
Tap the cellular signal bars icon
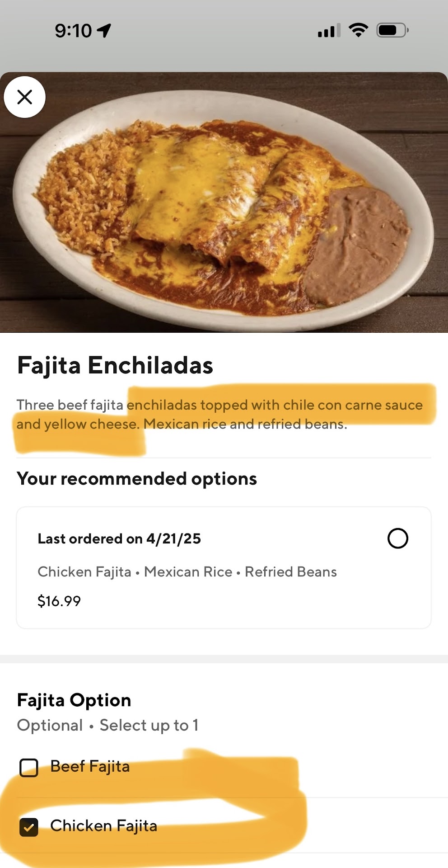pyautogui.click(x=329, y=30)
